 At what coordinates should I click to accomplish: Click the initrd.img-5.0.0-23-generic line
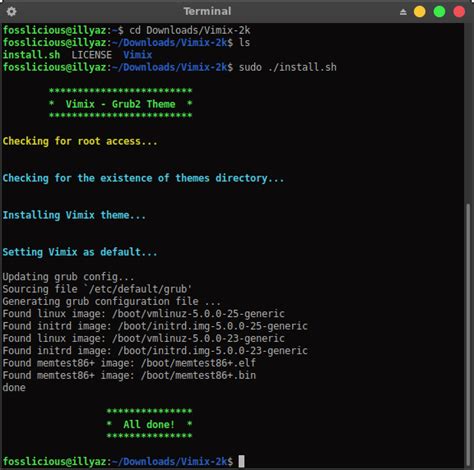pyautogui.click(x=155, y=351)
